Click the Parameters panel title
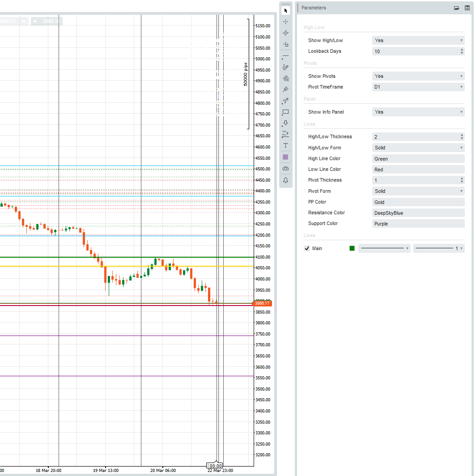Screen dimensions: 476x476 [314, 8]
